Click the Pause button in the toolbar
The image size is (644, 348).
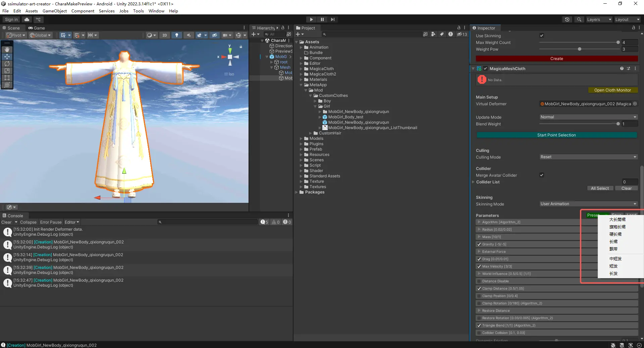coord(322,19)
